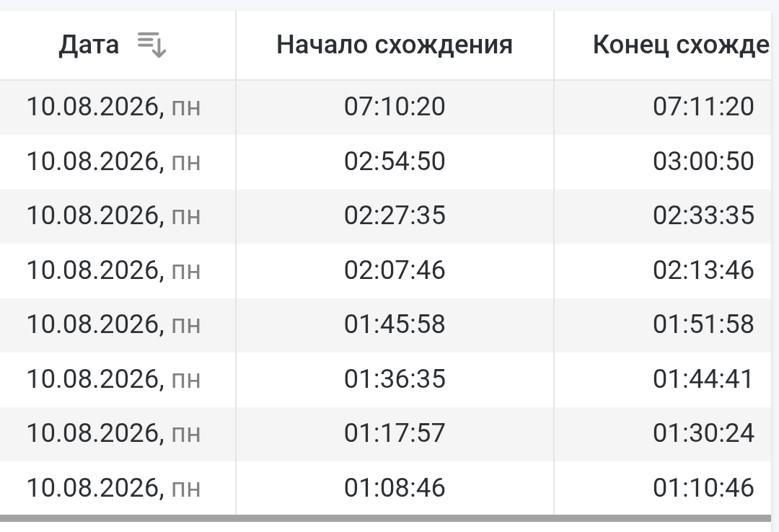Select start time 07:10:20 cell
This screenshot has width=779, height=532.
(x=395, y=107)
